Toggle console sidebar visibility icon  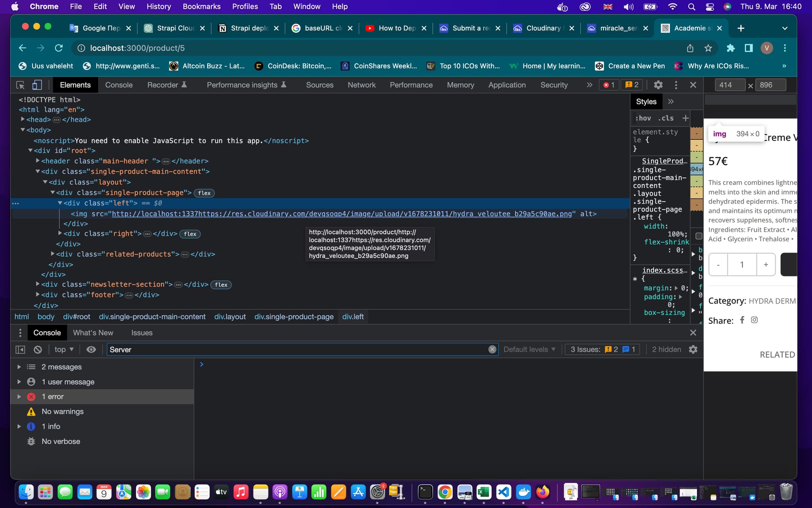20,350
